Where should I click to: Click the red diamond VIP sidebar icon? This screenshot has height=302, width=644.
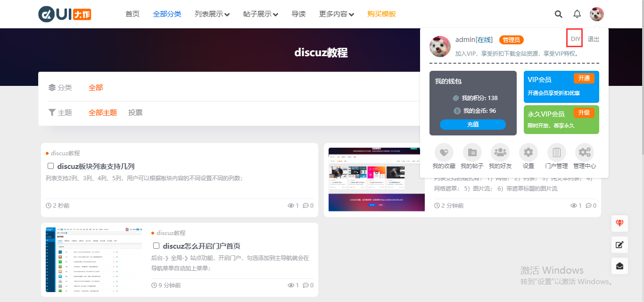tap(619, 223)
